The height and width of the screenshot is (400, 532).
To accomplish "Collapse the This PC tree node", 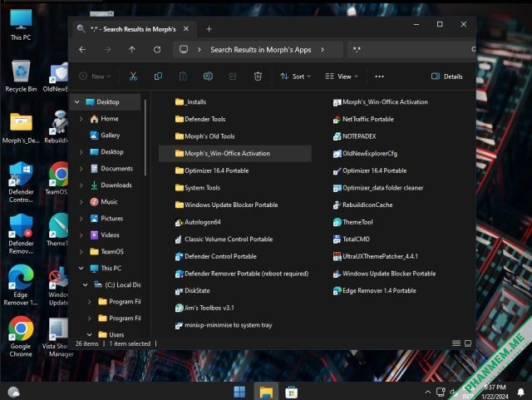I will pos(81,269).
